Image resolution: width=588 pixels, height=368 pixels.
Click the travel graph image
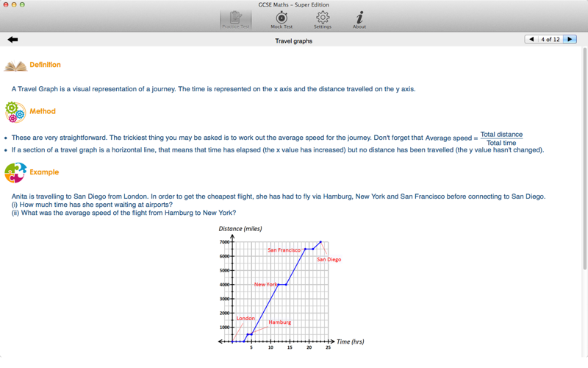291,287
